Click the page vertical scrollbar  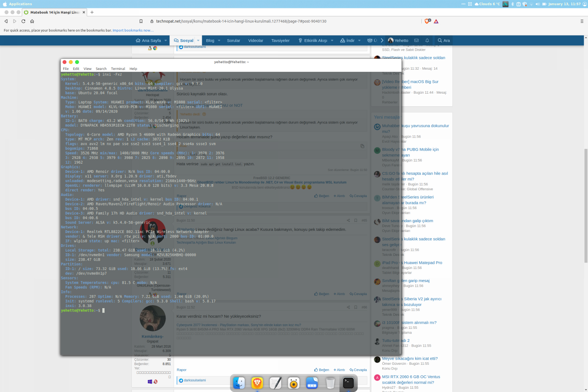pos(585,205)
